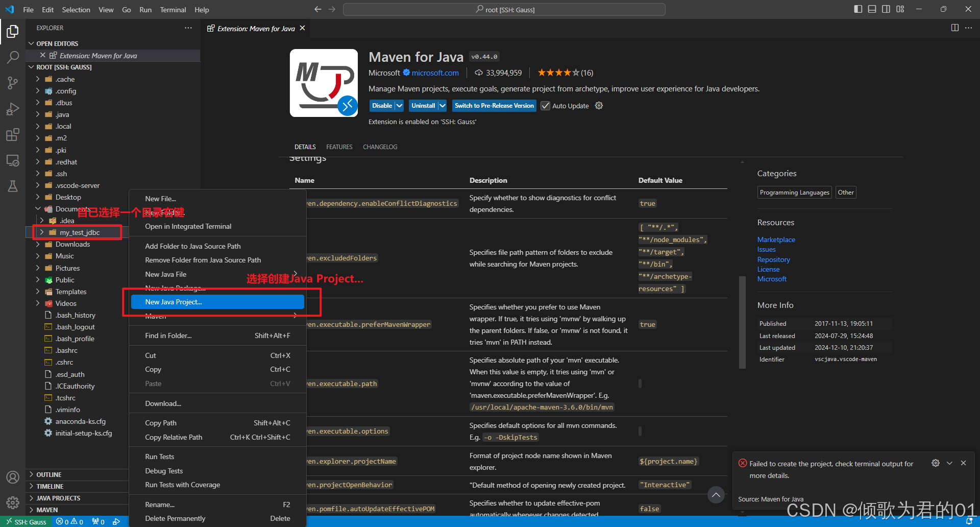
Task: Click the command center search box
Action: 504,9
